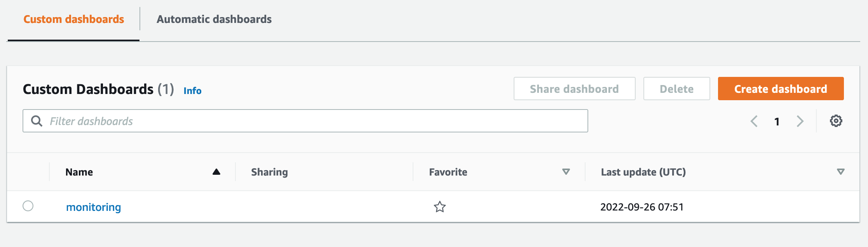This screenshot has width=868, height=247.
Task: Go to the next page arrow
Action: click(800, 121)
